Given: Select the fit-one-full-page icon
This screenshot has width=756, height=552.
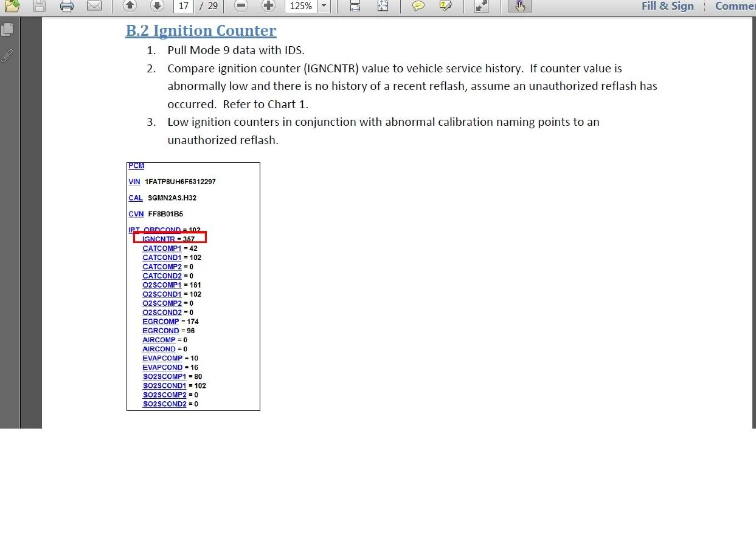Looking at the screenshot, I should (383, 6).
